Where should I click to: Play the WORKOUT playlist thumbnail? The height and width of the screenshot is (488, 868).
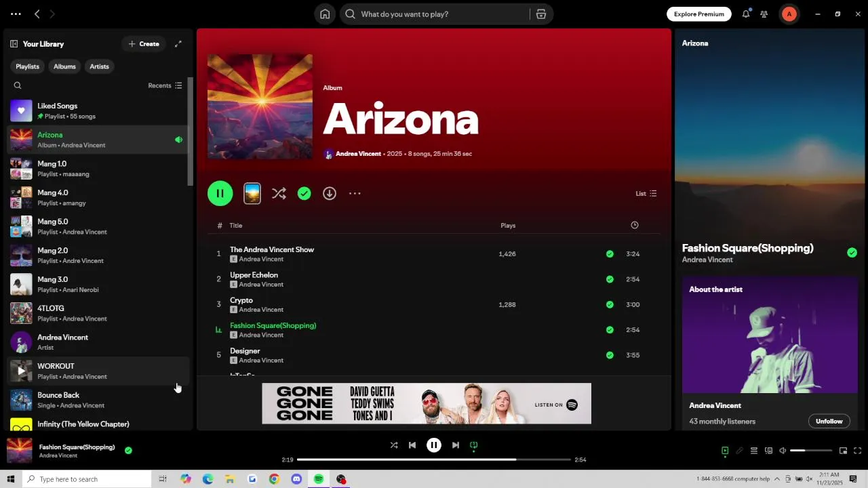coord(21,371)
